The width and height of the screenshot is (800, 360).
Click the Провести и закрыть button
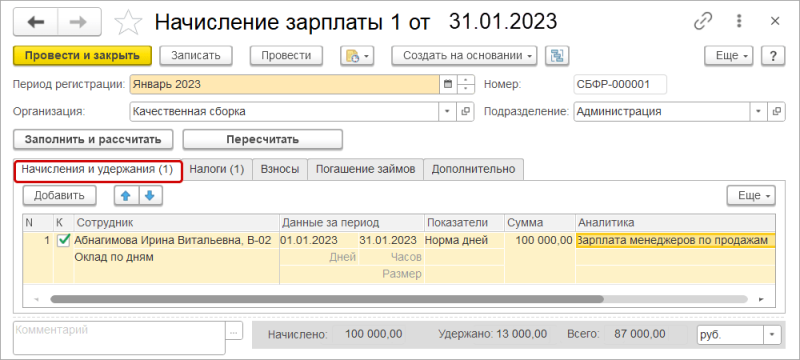click(83, 56)
